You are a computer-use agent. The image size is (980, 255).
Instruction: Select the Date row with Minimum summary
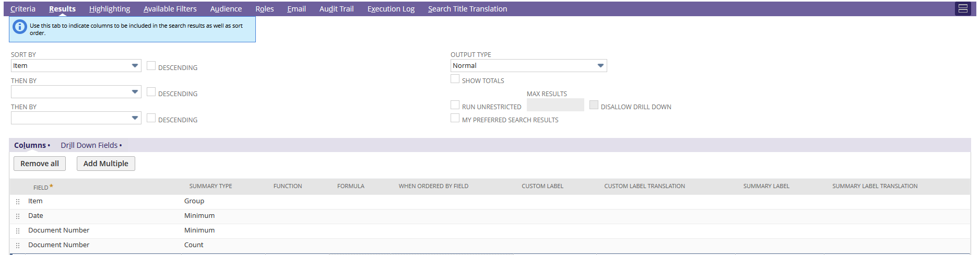(490, 216)
